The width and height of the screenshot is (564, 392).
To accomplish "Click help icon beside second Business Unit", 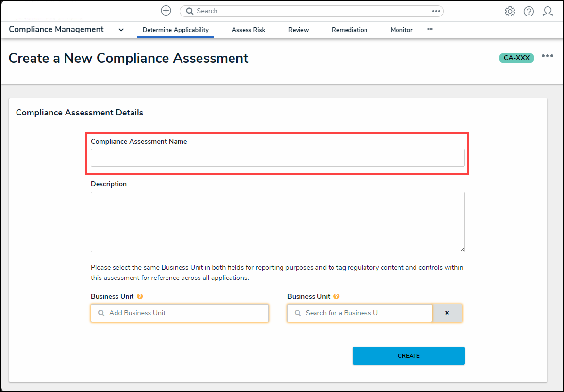I will click(336, 296).
